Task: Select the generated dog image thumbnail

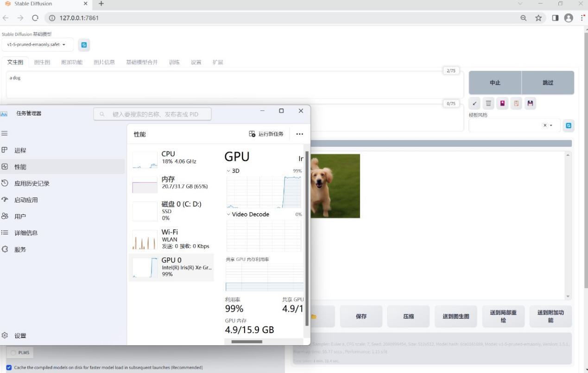Action: pyautogui.click(x=335, y=186)
